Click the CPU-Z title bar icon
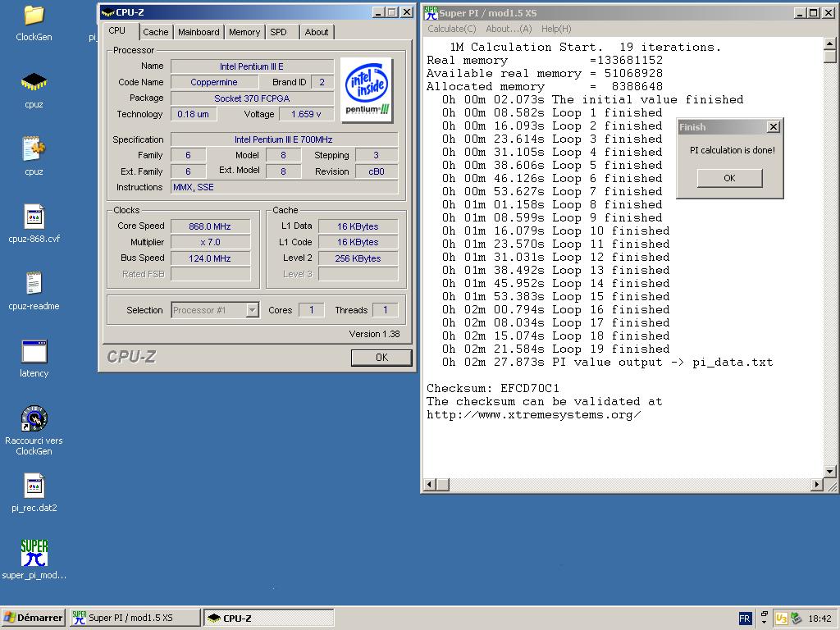The width and height of the screenshot is (840, 630). coord(107,11)
